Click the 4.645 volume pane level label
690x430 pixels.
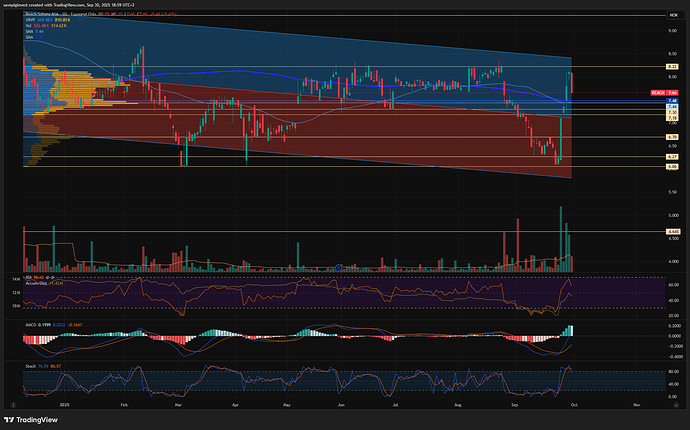pos(672,232)
